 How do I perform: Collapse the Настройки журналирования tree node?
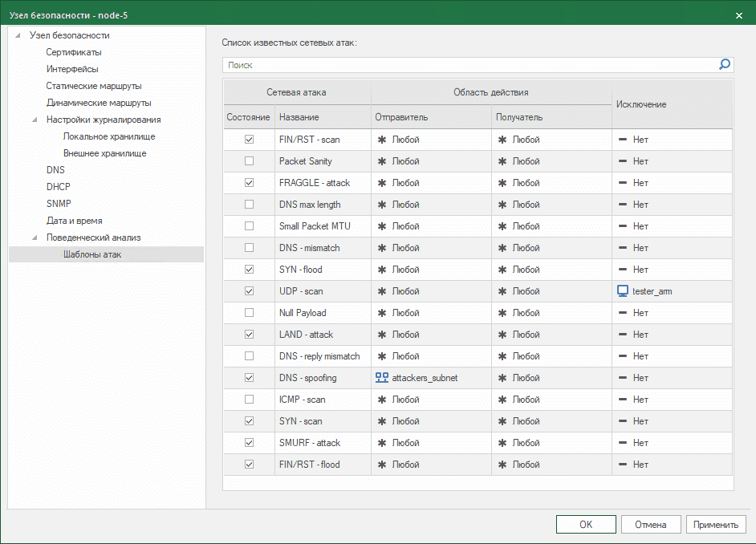click(x=35, y=120)
